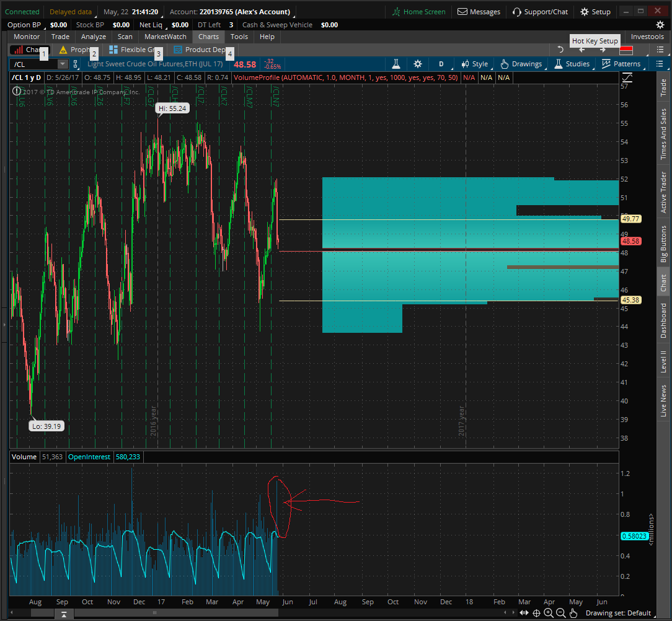The width and height of the screenshot is (672, 621).
Task: Open the Edit Studies beaker icon
Action: pyautogui.click(x=396, y=64)
